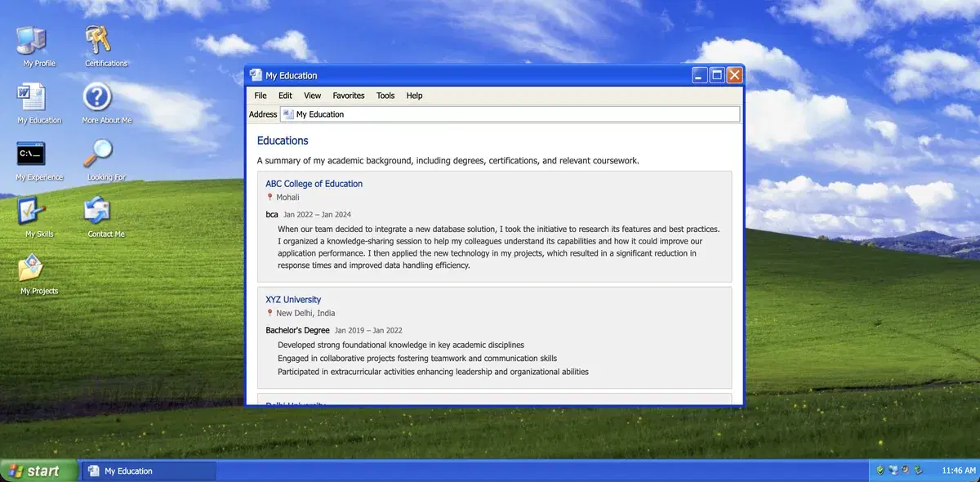This screenshot has height=482, width=980.
Task: Click the network computers tray icon
Action: (893, 471)
